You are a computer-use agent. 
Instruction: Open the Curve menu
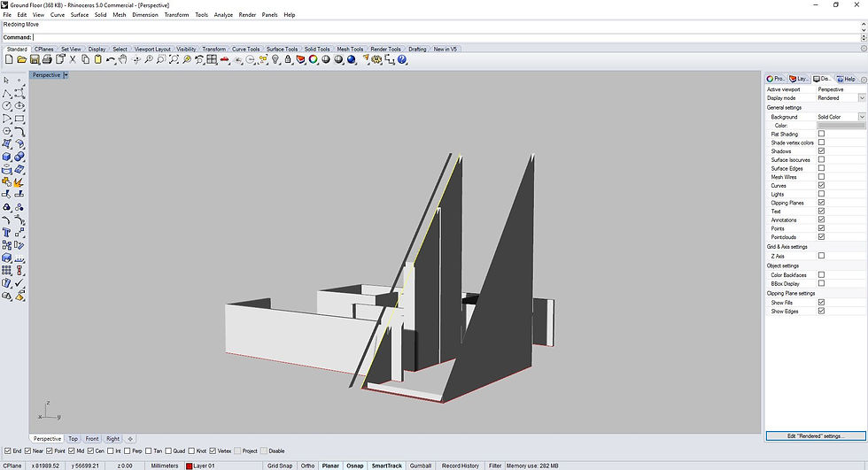coord(58,15)
